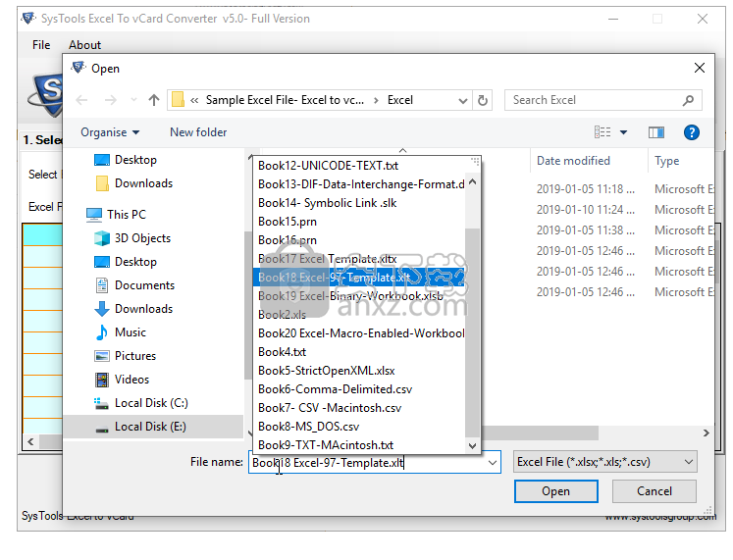Sort by Date modified column header
The image size is (733, 560).
click(x=573, y=161)
